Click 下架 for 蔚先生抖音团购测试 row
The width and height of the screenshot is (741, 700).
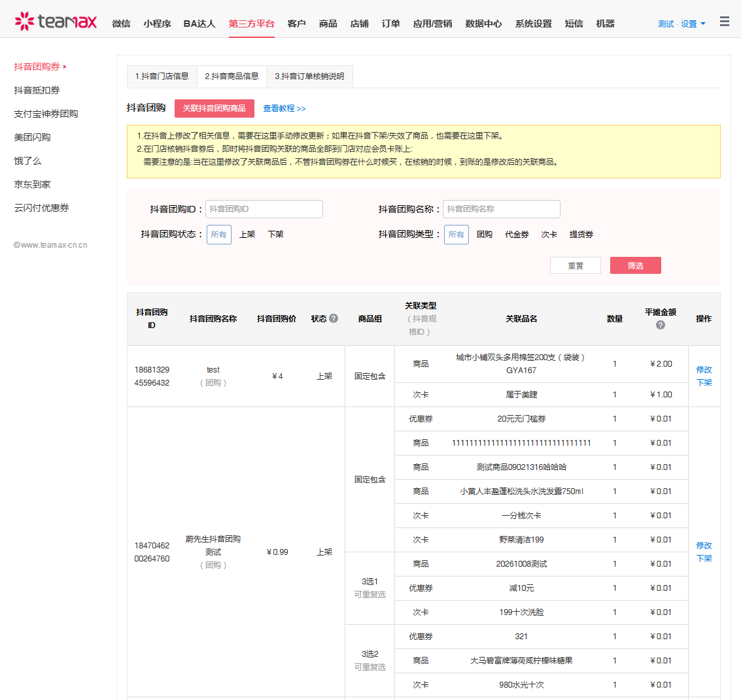pos(704,558)
